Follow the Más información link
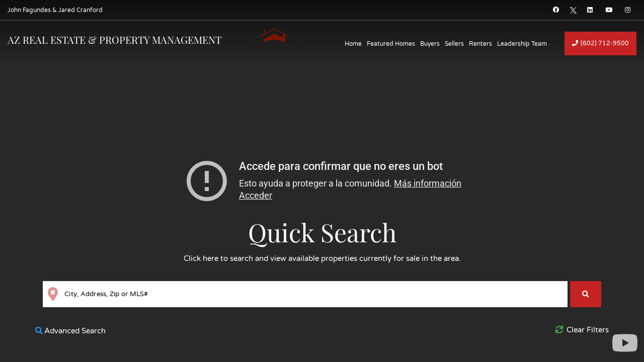Image resolution: width=644 pixels, height=362 pixels. coord(427,184)
